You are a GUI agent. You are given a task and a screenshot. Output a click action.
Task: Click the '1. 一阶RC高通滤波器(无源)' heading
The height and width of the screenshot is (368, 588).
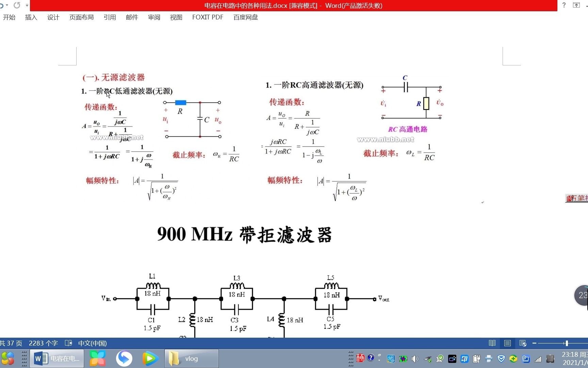point(314,85)
